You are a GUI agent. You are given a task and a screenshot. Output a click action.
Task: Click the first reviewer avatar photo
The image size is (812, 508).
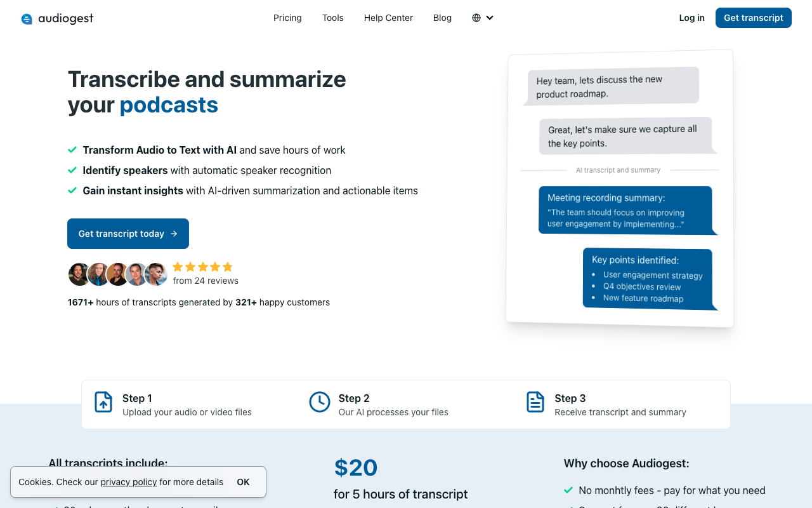pyautogui.click(x=79, y=274)
